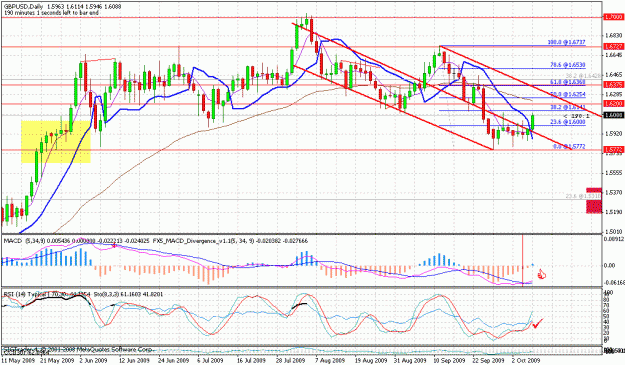Click the 'minutes left to bar end' text
Viewport: 625px width, 365px height.
[51, 13]
